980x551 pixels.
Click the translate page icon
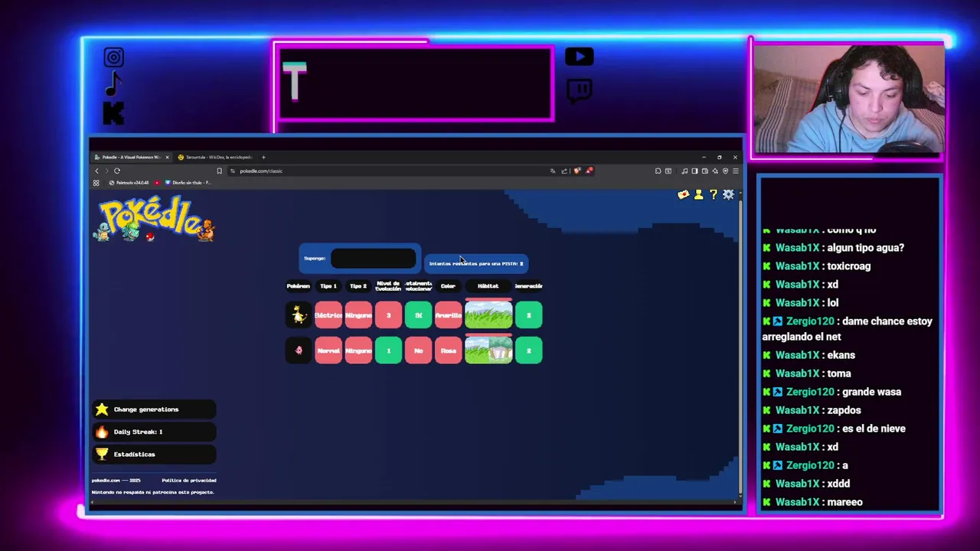553,171
